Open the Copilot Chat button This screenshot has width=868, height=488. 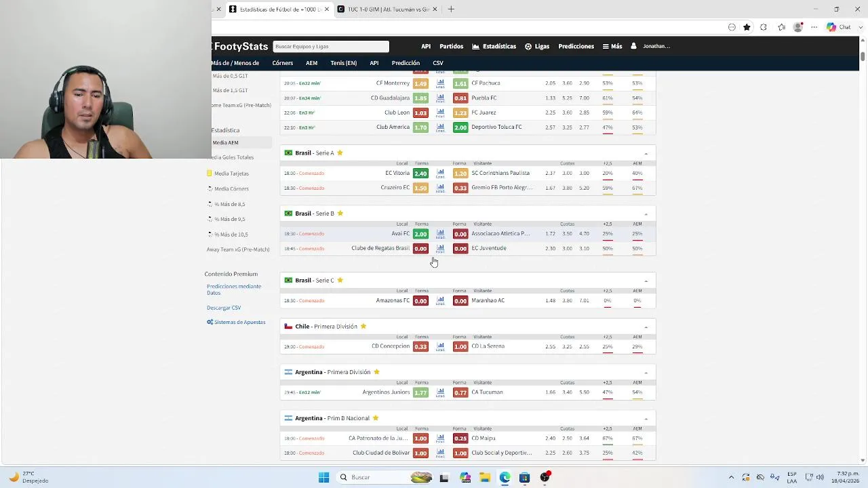838,27
